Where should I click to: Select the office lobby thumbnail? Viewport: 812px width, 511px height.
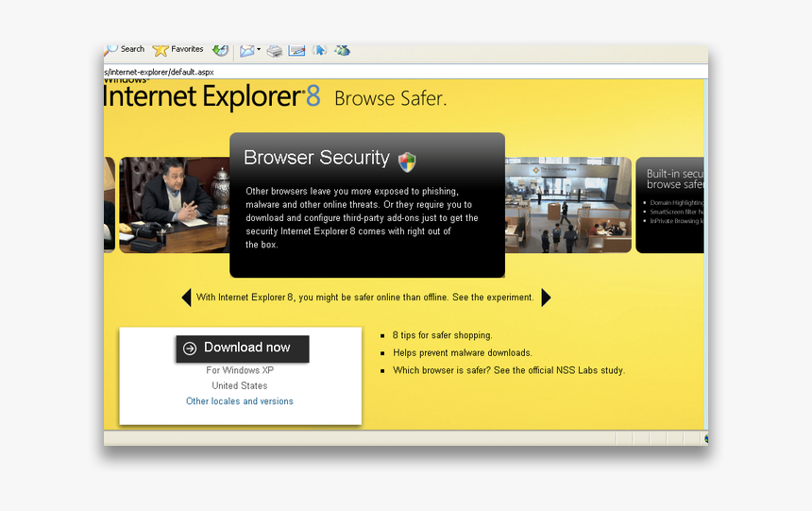click(568, 205)
